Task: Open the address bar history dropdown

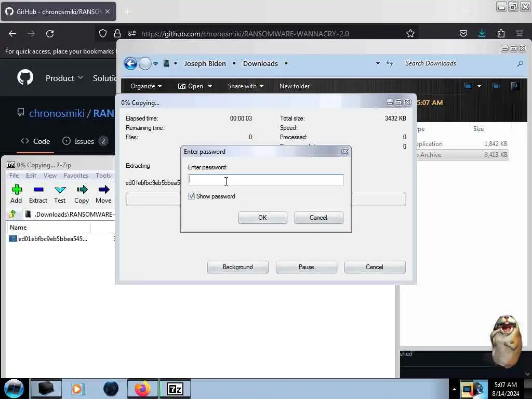Action: coord(378,63)
